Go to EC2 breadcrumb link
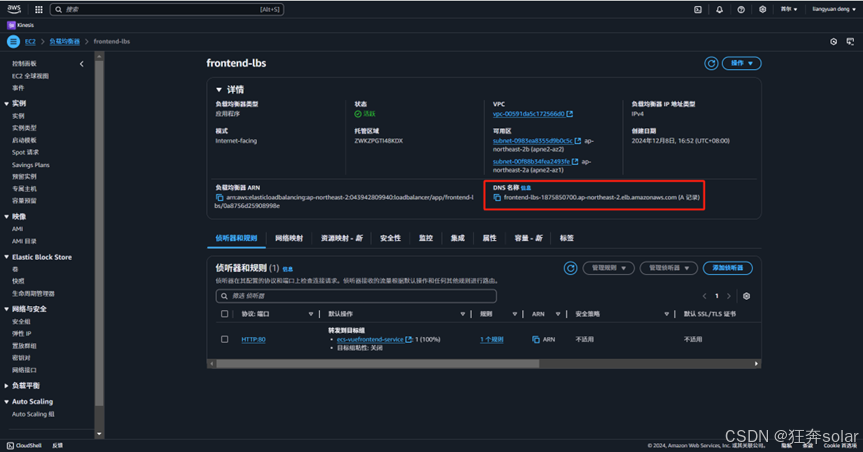The image size is (863, 452). pyautogui.click(x=30, y=42)
